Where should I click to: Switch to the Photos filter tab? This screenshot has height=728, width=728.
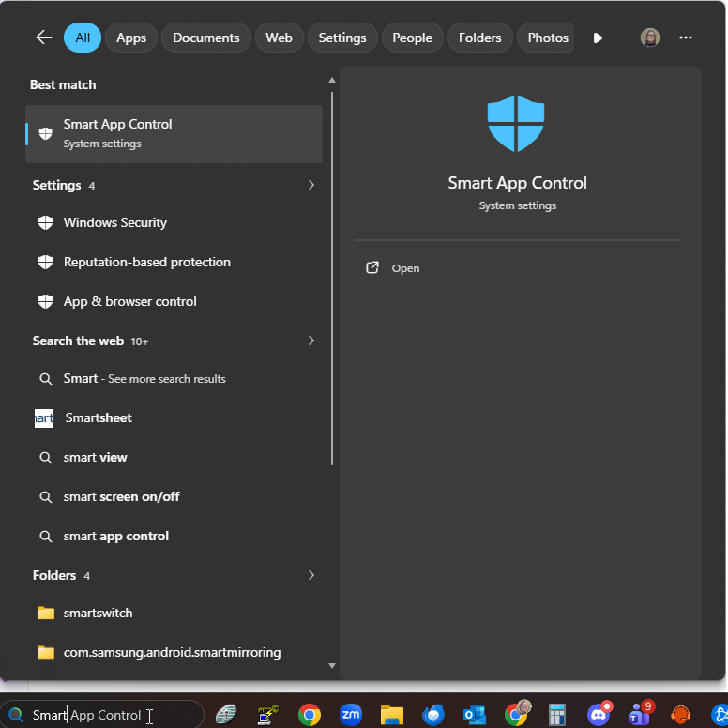(546, 38)
